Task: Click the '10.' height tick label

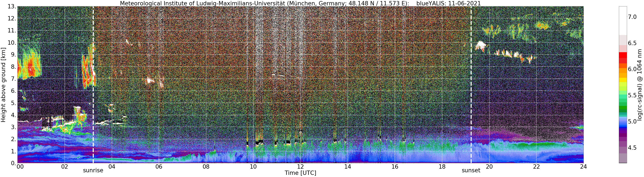Action: point(12,43)
